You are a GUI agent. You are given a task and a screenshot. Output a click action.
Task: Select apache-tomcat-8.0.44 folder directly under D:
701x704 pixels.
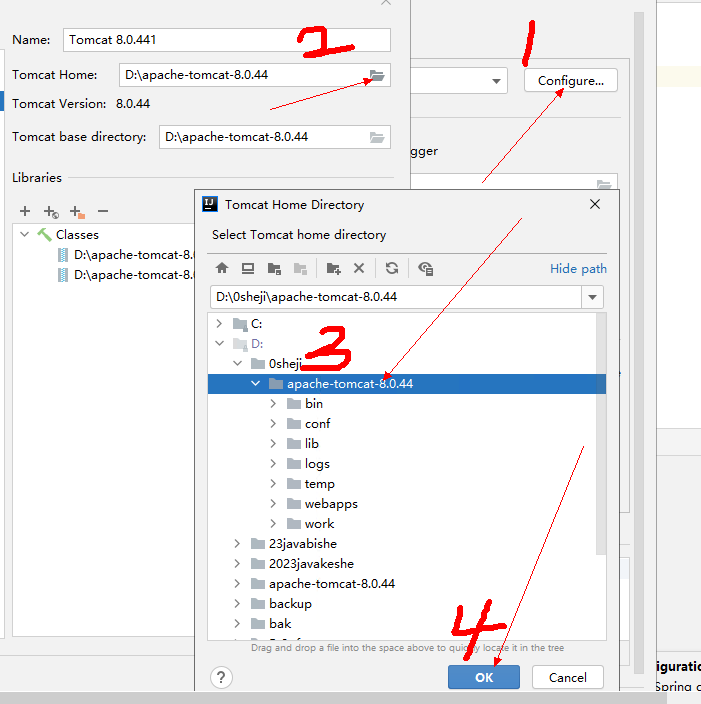(x=332, y=584)
